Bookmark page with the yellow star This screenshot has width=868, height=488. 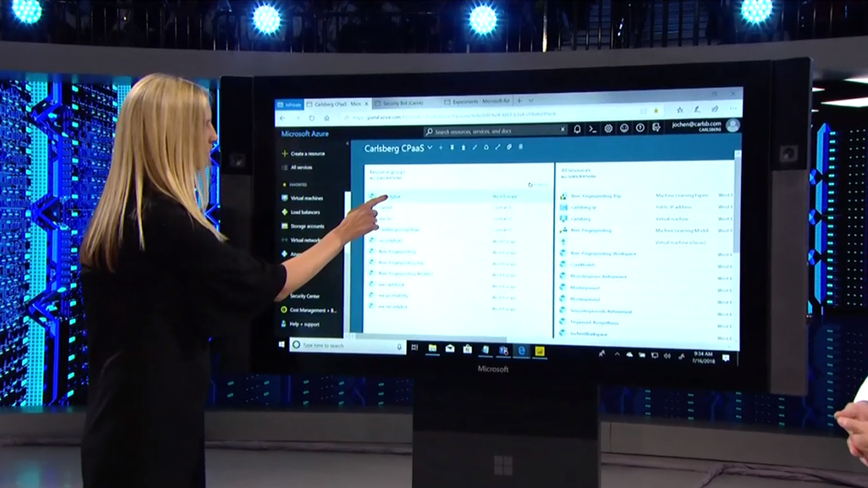click(656, 111)
